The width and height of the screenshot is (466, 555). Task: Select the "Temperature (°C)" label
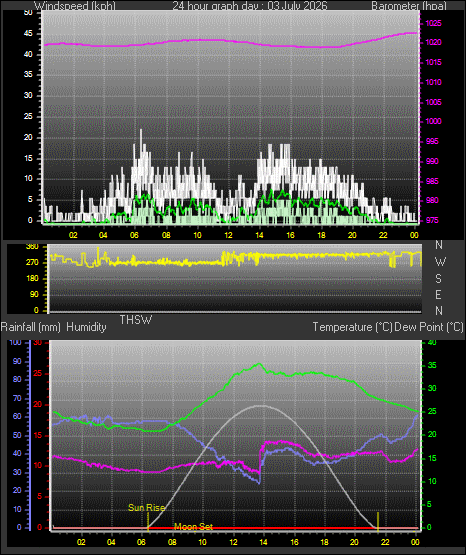tap(352, 327)
